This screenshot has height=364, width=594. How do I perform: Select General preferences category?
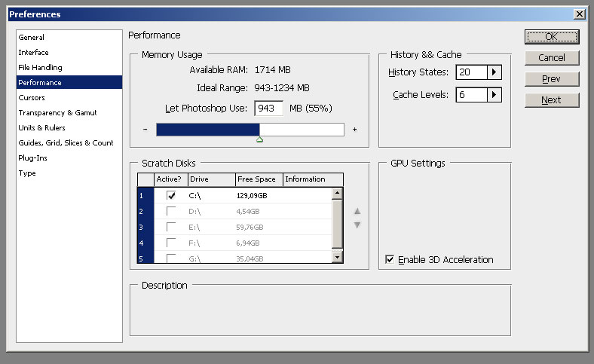click(x=69, y=37)
